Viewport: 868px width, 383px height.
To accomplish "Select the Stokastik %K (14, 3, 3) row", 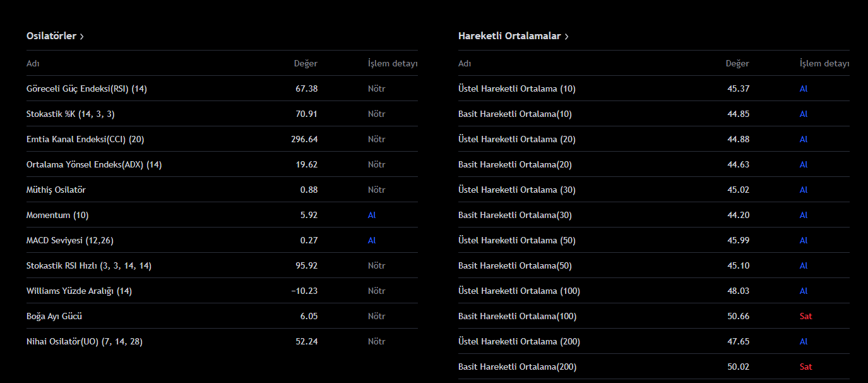I will click(x=69, y=114).
